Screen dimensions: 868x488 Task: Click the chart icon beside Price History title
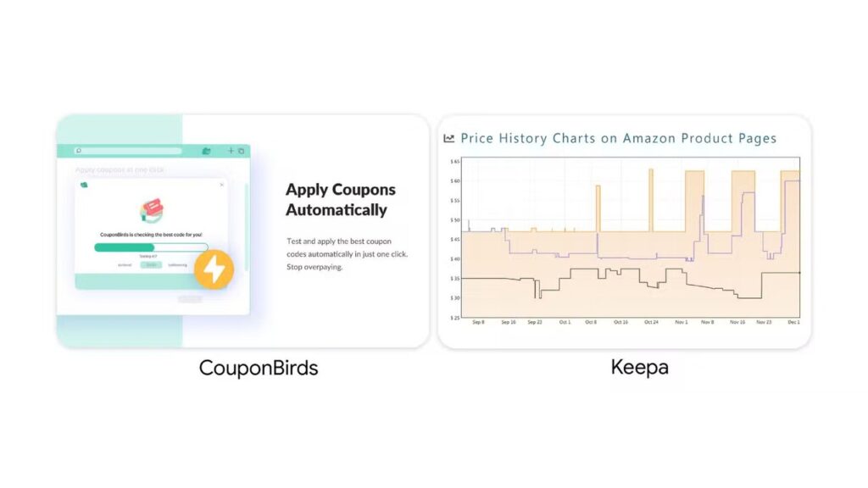pos(449,138)
